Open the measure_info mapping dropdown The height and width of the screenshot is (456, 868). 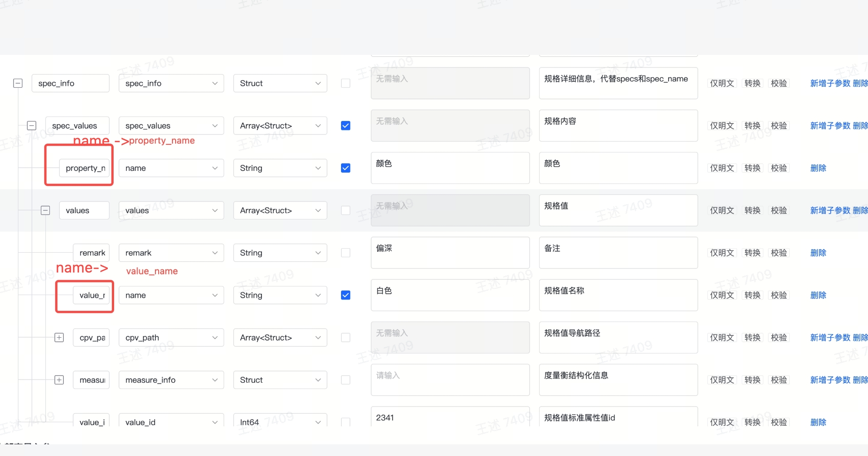point(171,380)
